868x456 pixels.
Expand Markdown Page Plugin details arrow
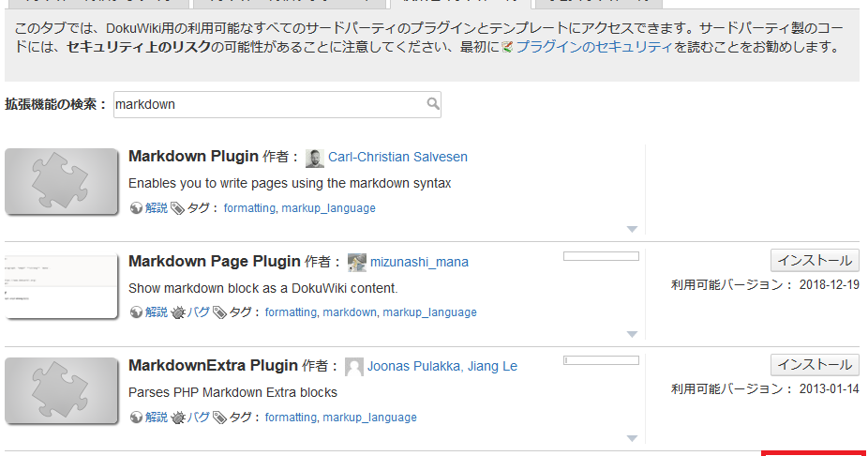click(x=632, y=333)
